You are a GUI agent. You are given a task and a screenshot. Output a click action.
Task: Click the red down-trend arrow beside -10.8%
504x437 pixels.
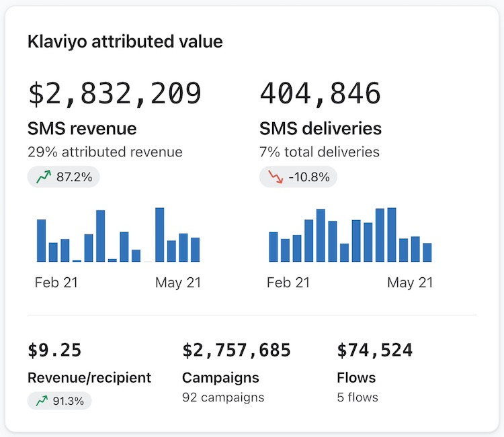point(276,177)
